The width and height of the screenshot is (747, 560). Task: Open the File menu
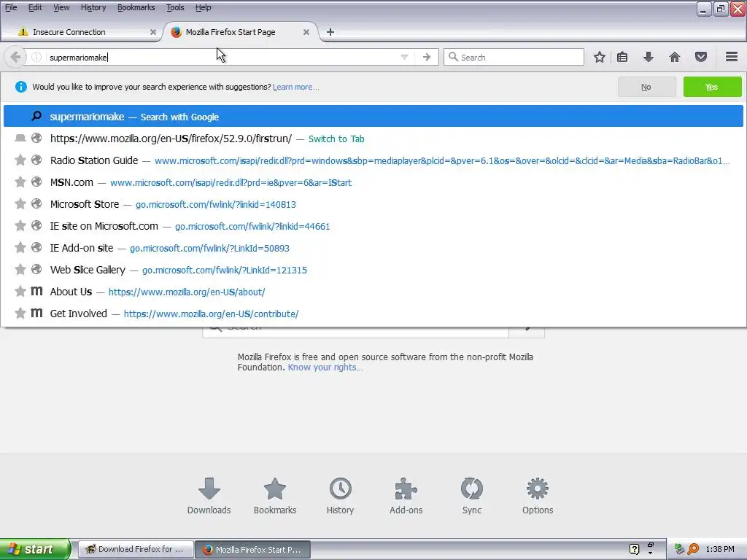[11, 7]
